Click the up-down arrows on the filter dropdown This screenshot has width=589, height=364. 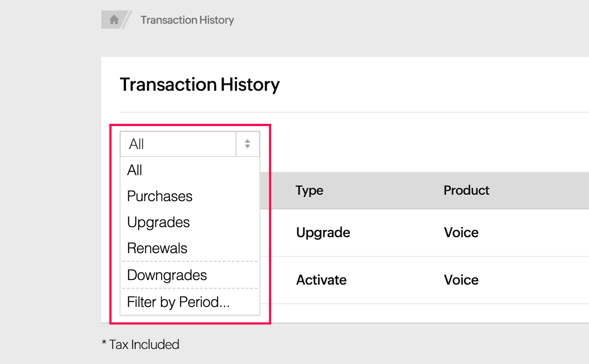point(247,144)
